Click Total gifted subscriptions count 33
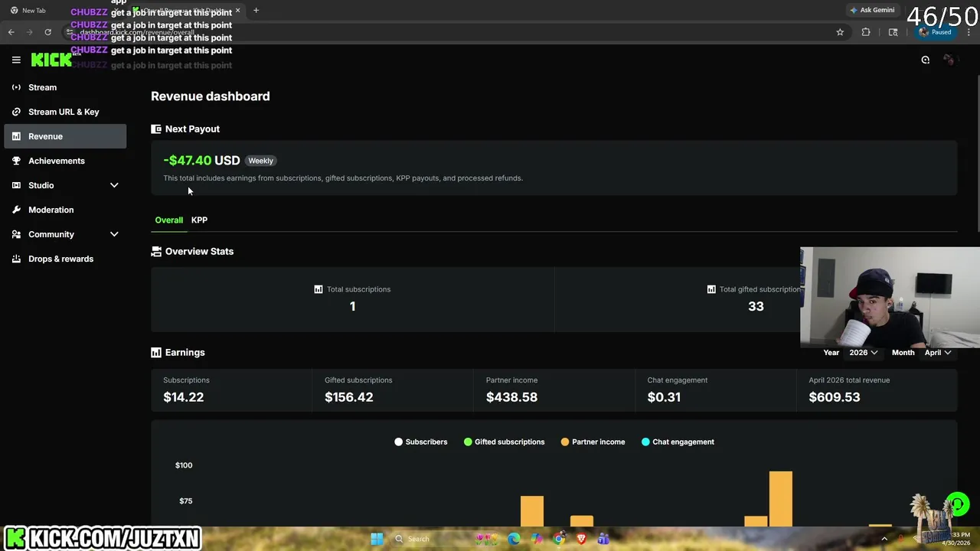 pyautogui.click(x=756, y=306)
